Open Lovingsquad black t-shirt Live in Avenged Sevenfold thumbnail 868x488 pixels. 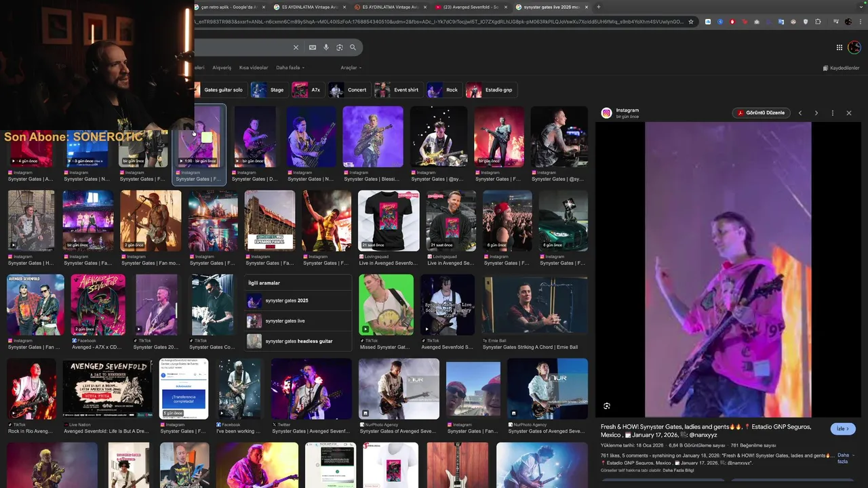pyautogui.click(x=389, y=221)
